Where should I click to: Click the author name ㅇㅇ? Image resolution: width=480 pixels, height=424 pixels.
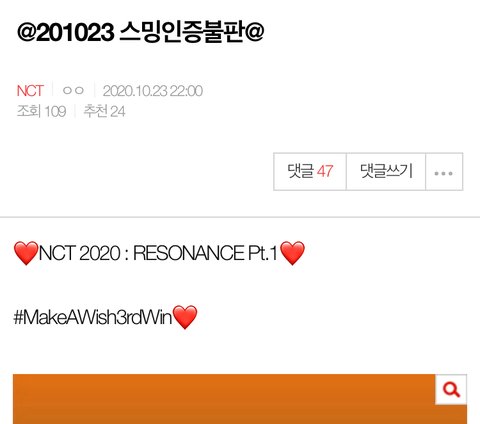coord(73,90)
